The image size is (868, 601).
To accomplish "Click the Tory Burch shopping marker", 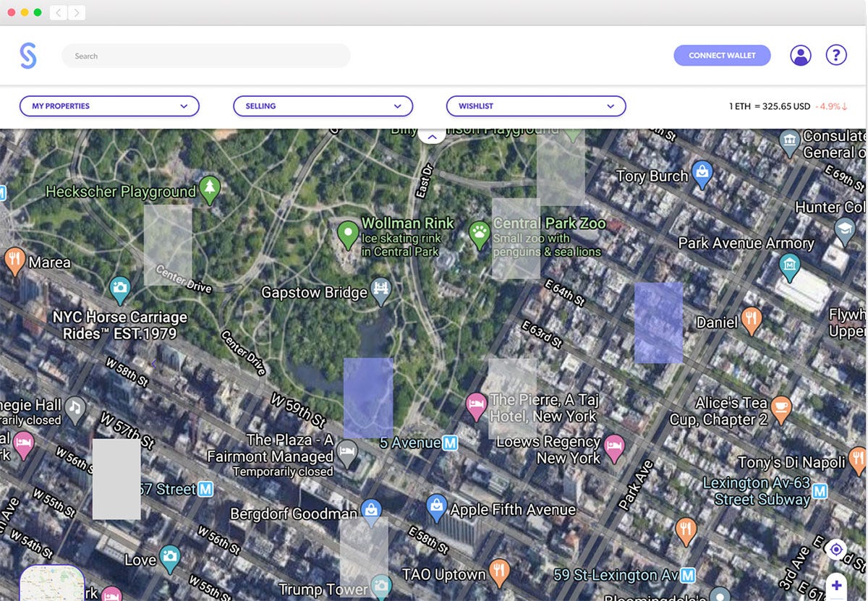I will pyautogui.click(x=702, y=175).
